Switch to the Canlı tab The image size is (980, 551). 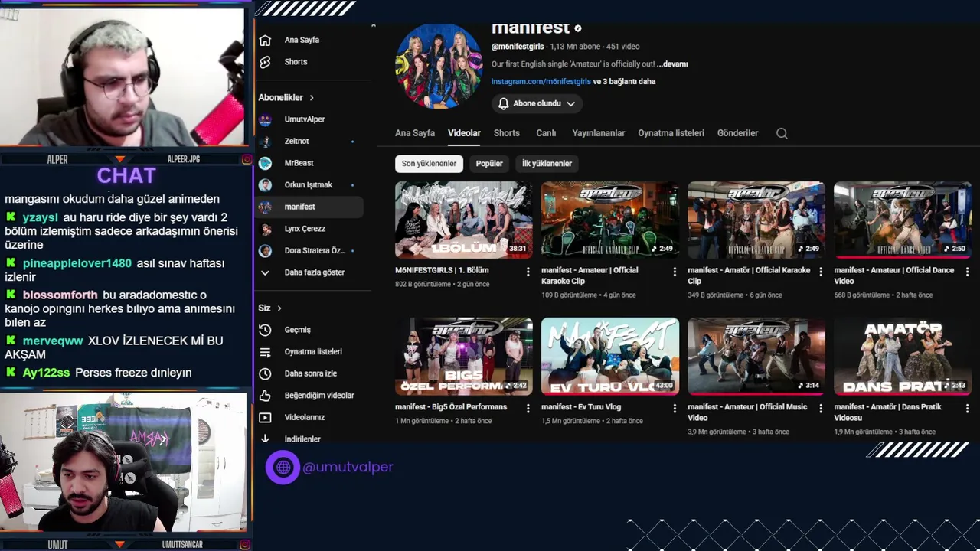pyautogui.click(x=546, y=133)
